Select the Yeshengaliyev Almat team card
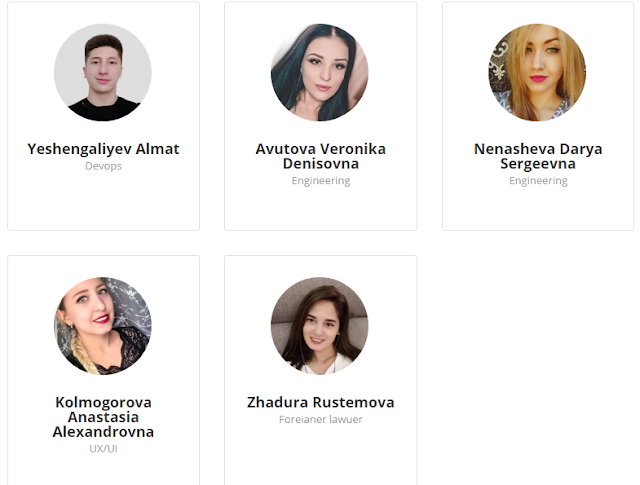This screenshot has height=485, width=640. pos(104,116)
